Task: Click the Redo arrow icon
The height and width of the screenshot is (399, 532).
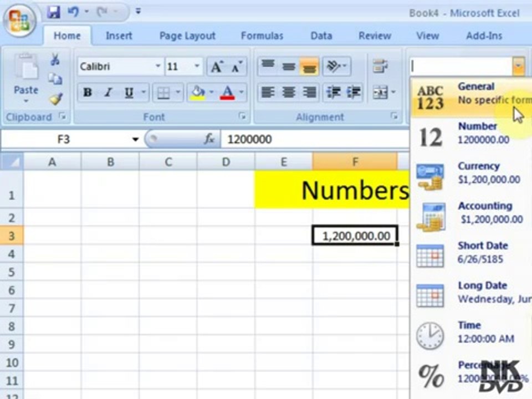Action: pyautogui.click(x=102, y=12)
